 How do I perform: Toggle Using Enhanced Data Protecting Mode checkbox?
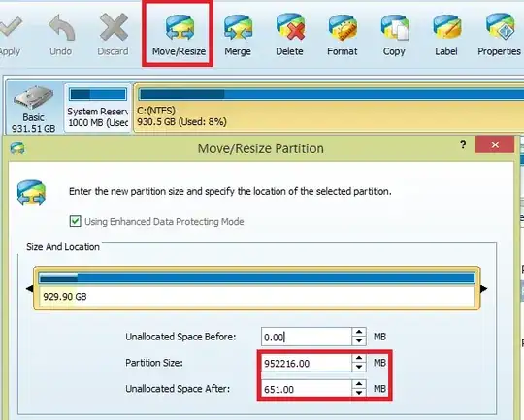(75, 221)
